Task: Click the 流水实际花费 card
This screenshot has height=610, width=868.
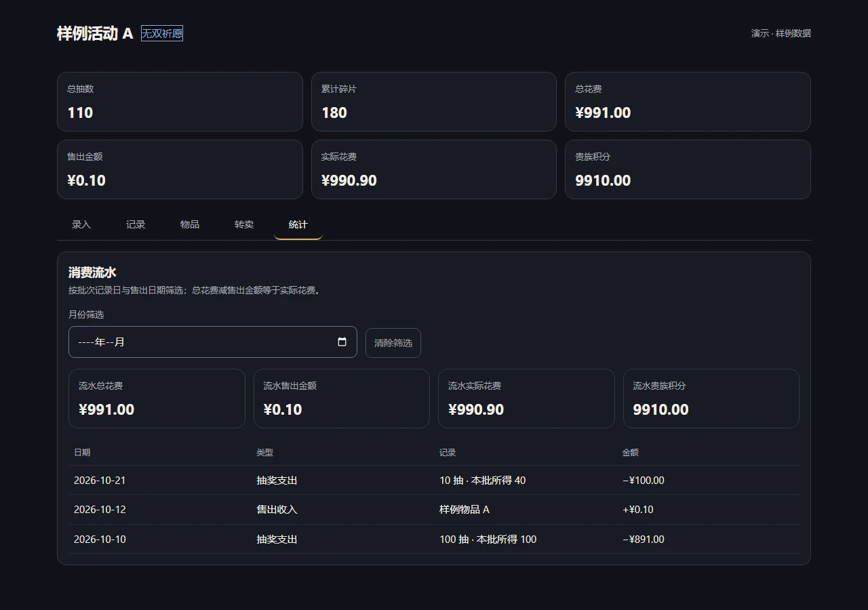Action: coord(526,399)
